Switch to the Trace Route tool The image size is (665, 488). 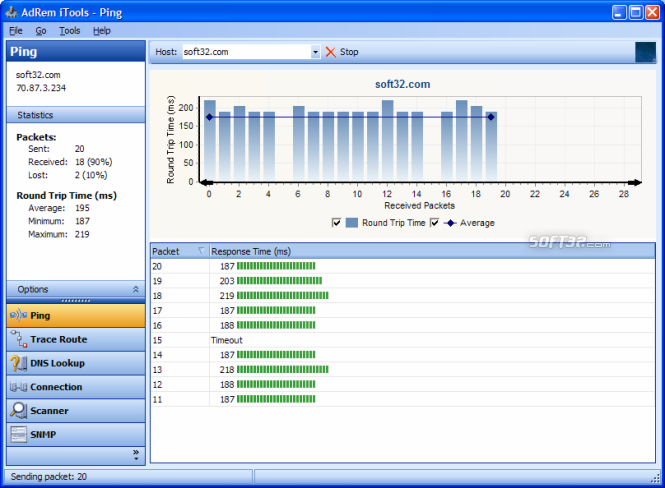(76, 339)
